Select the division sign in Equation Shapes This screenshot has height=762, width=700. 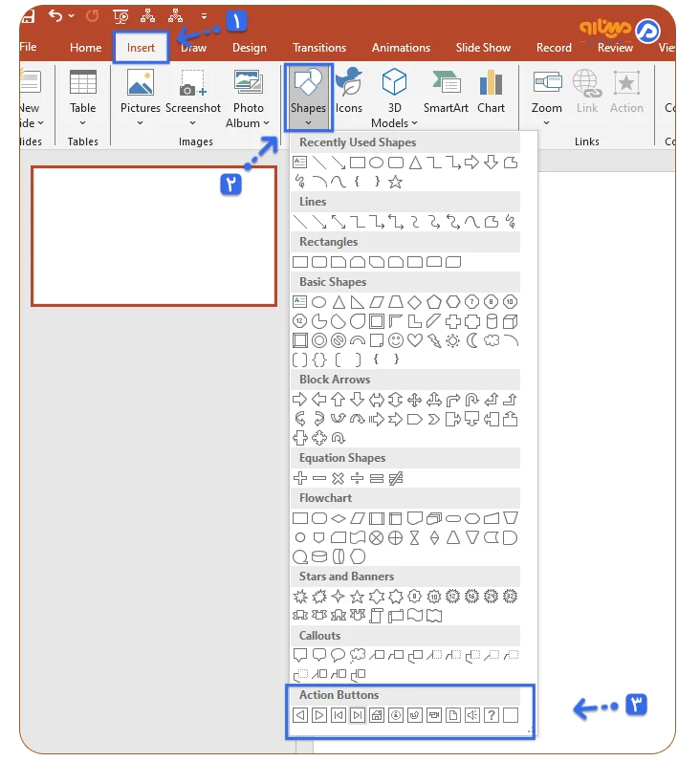click(358, 479)
